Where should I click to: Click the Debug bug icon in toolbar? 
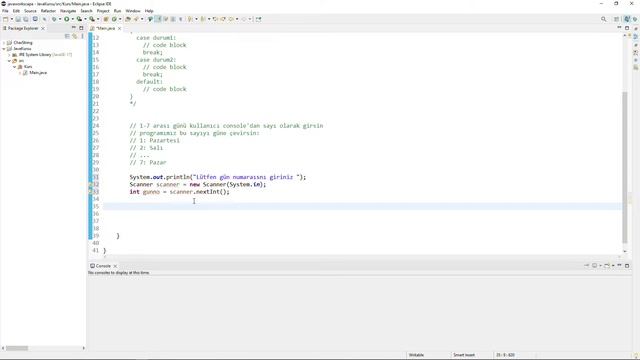pos(54,19)
